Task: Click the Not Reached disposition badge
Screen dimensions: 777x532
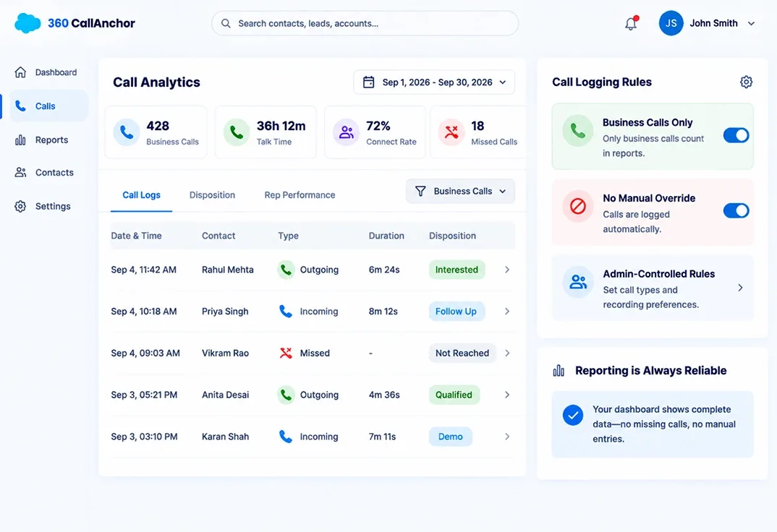Action: point(462,353)
